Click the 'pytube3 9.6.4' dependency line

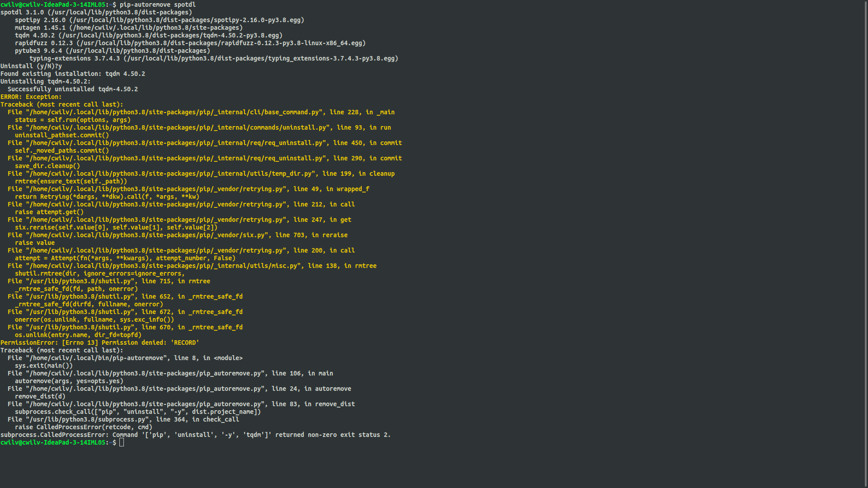point(112,51)
